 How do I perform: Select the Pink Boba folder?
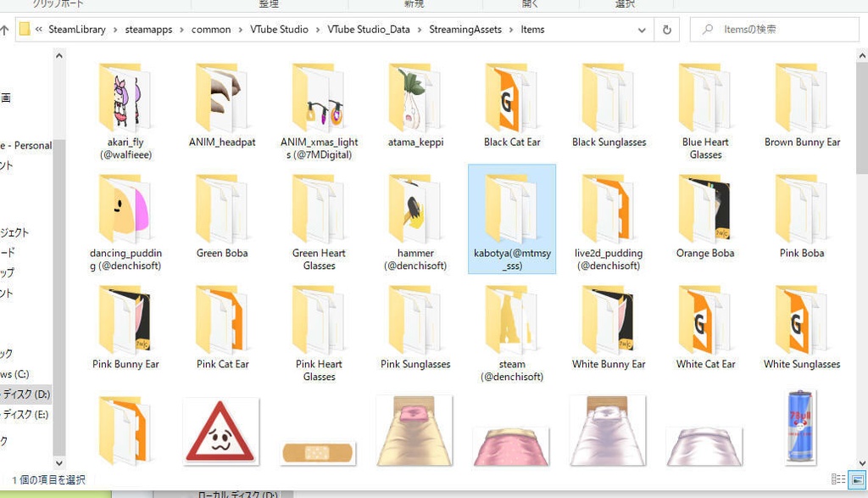(x=802, y=216)
